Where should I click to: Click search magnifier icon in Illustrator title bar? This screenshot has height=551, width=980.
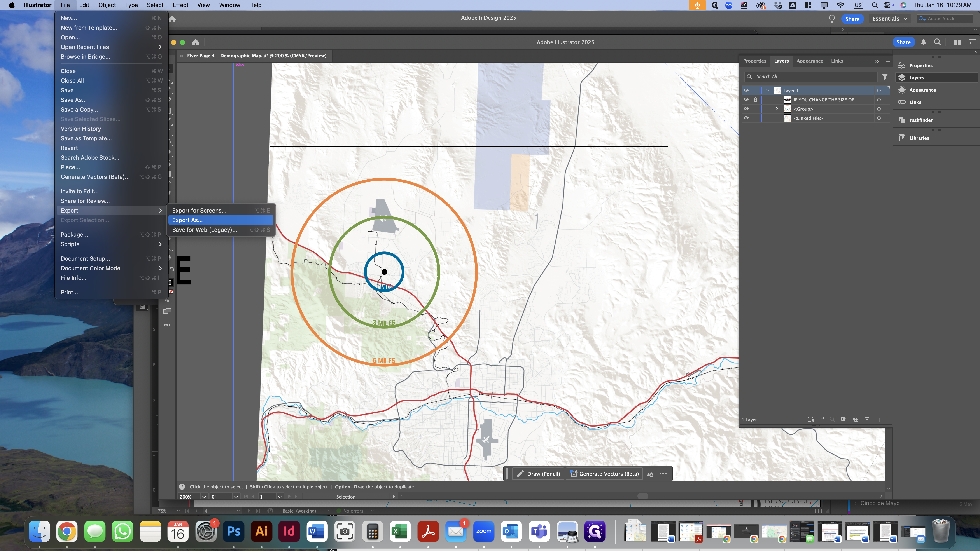937,42
